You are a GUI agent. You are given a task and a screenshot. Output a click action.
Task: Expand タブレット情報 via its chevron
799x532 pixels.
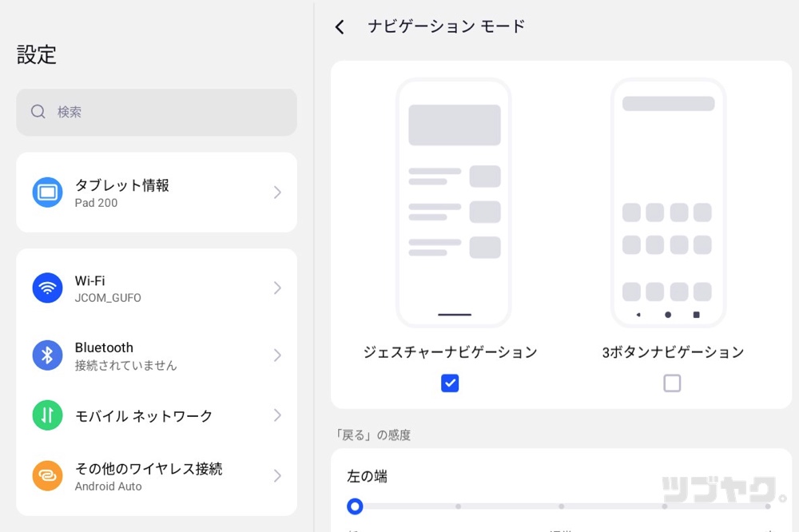(x=277, y=192)
